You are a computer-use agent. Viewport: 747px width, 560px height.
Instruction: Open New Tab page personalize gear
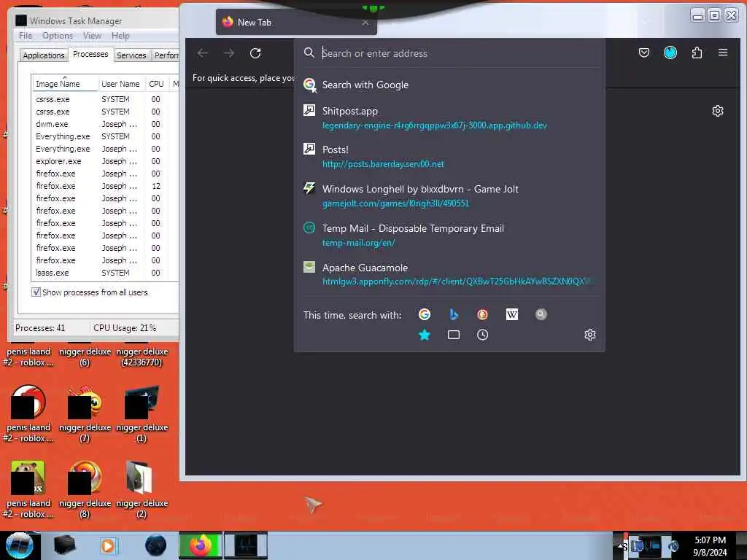pyautogui.click(x=718, y=111)
